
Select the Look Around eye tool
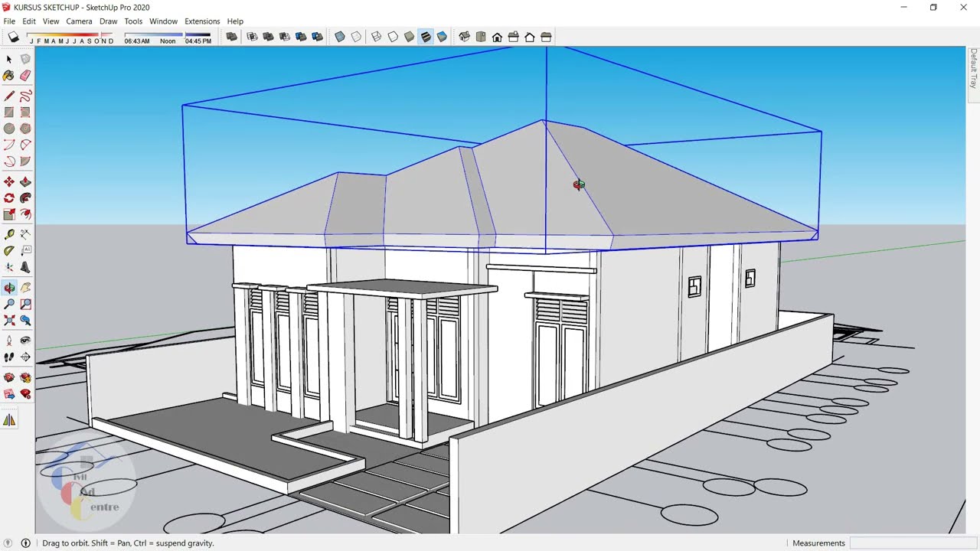[25, 341]
